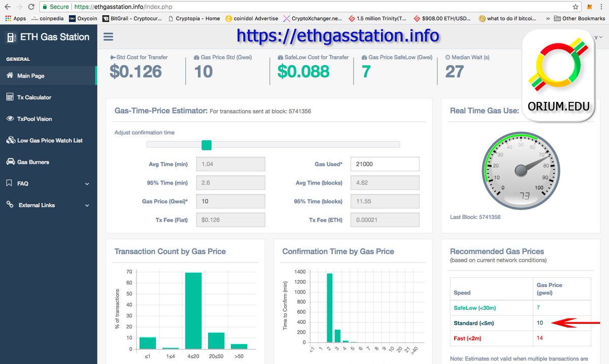The height and width of the screenshot is (364, 609).
Task: Click the confirmation time slider handle
Action: point(206,145)
